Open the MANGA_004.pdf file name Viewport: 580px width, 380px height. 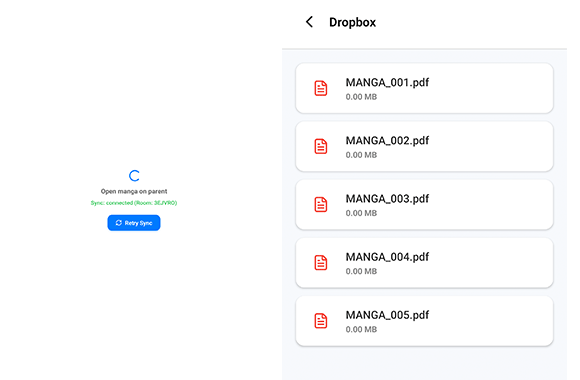(387, 257)
